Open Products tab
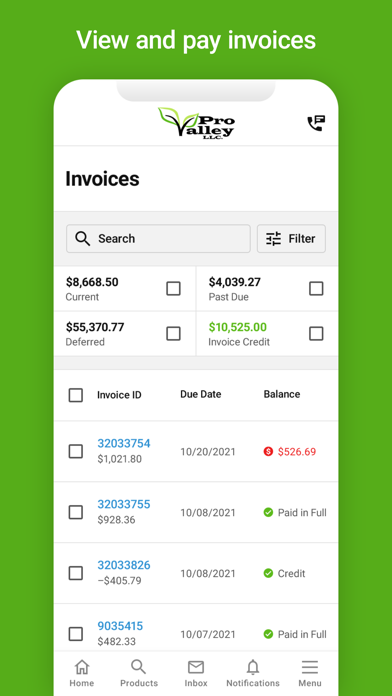The height and width of the screenshot is (696, 392). [x=139, y=673]
